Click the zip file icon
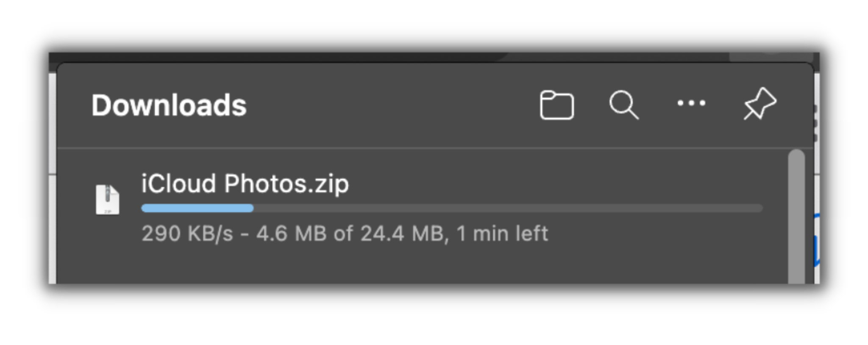This screenshot has height=345, width=868. pyautogui.click(x=107, y=199)
